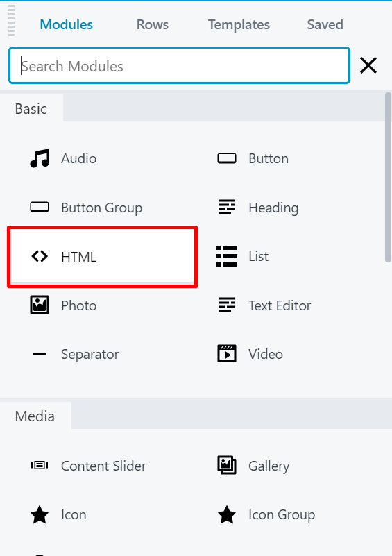
Task: Pick the Separator line icon
Action: coord(40,354)
